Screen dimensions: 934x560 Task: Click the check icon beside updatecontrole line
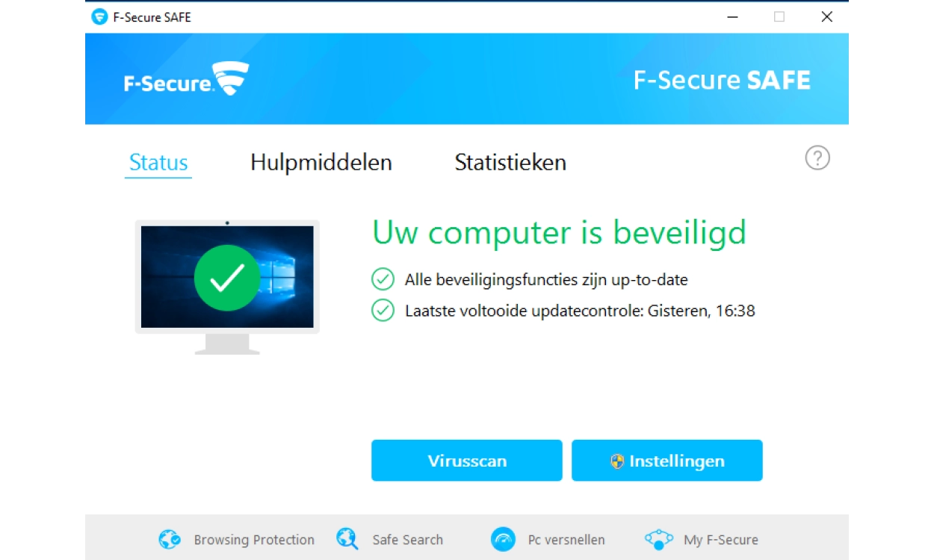(383, 311)
